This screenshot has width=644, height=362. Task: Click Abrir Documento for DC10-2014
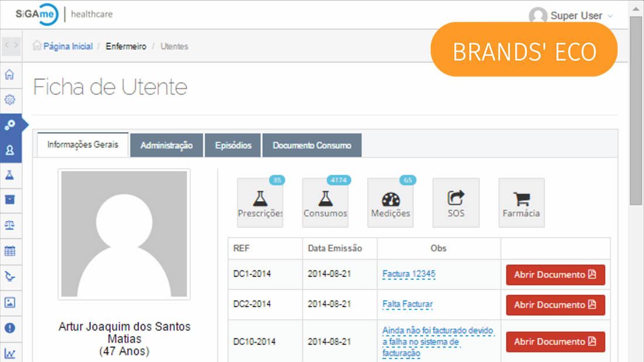coord(555,342)
